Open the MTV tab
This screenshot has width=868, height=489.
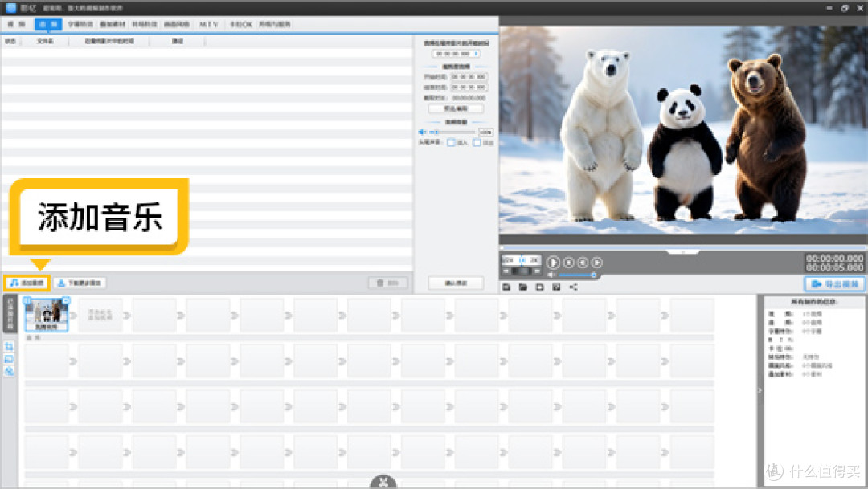click(209, 24)
